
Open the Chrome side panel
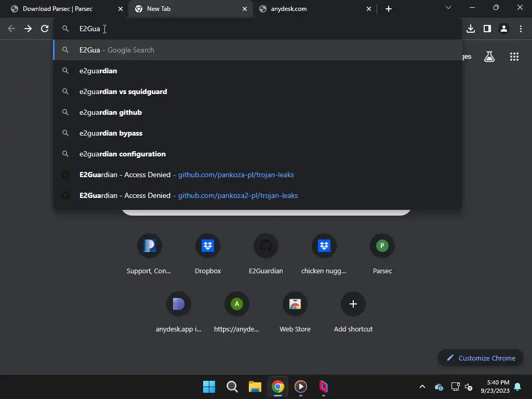click(x=487, y=29)
